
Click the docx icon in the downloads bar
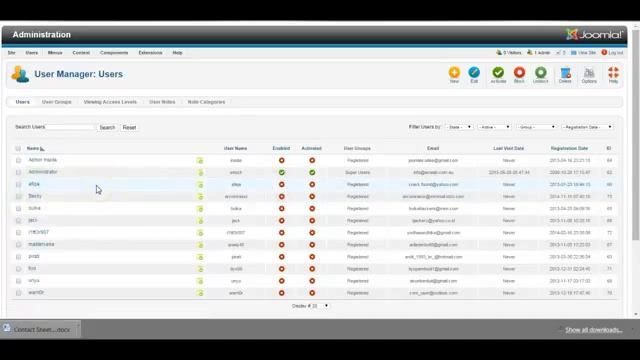pyautogui.click(x=7, y=328)
